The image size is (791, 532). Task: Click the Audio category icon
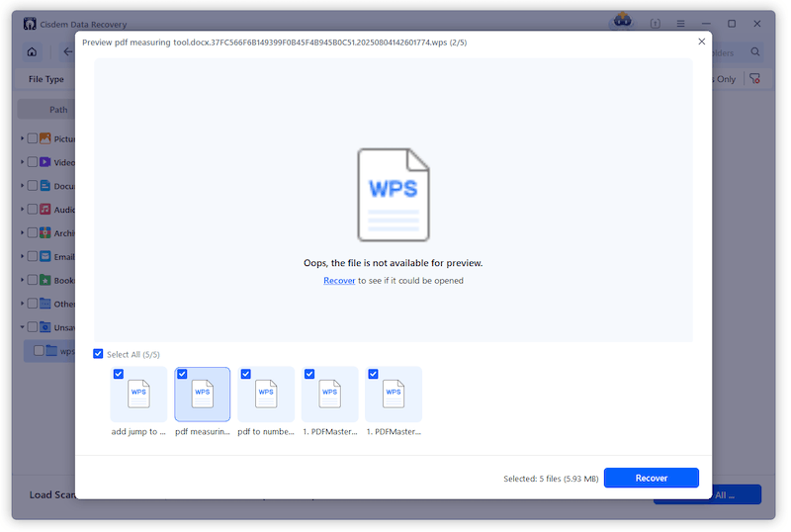click(x=44, y=209)
